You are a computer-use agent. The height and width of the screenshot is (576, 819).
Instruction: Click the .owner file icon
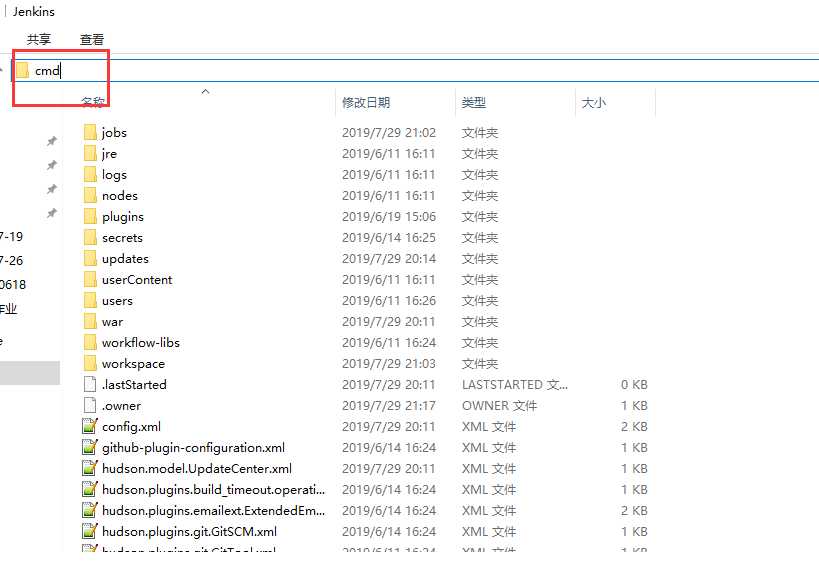click(90, 405)
